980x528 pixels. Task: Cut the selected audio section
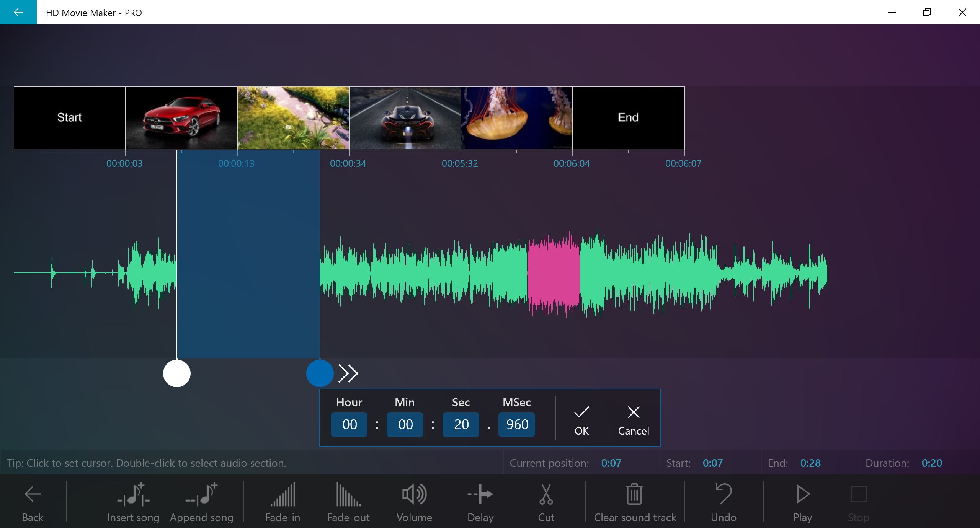pyautogui.click(x=546, y=502)
